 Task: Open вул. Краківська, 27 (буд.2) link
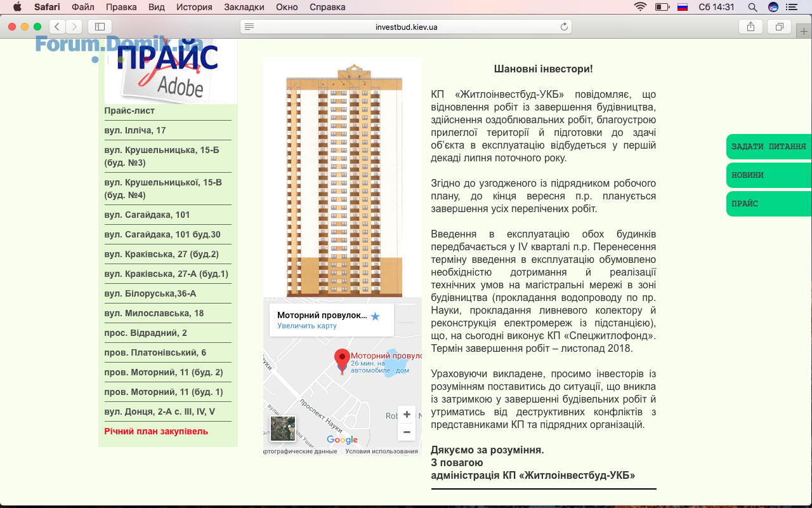tap(162, 254)
